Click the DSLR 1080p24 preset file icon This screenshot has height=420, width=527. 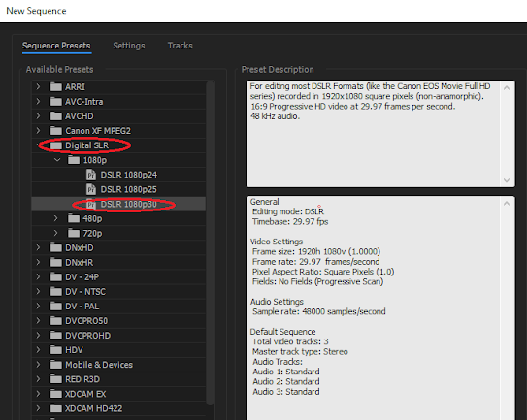91,175
